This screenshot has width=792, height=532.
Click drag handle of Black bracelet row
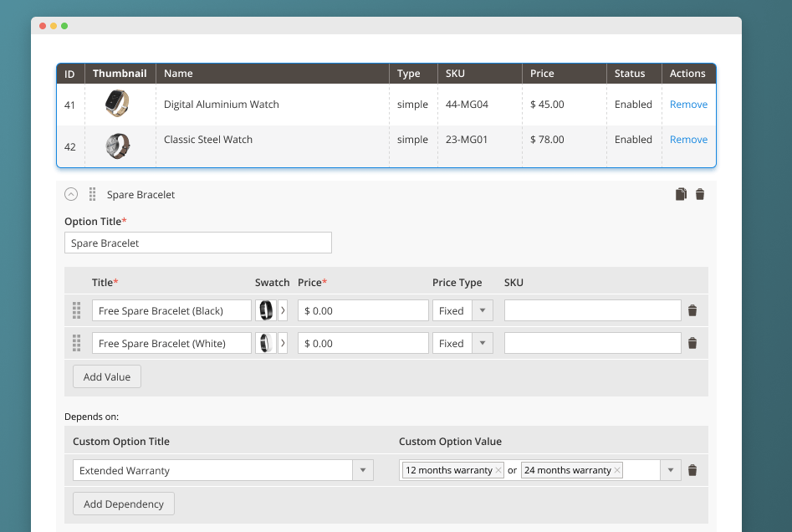77,310
